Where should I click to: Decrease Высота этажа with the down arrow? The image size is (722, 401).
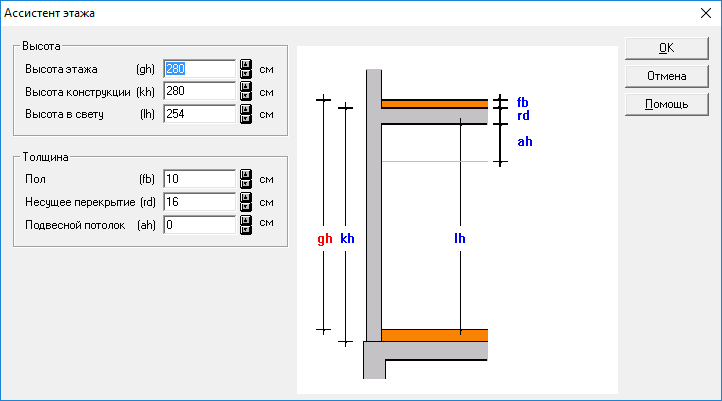coord(245,75)
